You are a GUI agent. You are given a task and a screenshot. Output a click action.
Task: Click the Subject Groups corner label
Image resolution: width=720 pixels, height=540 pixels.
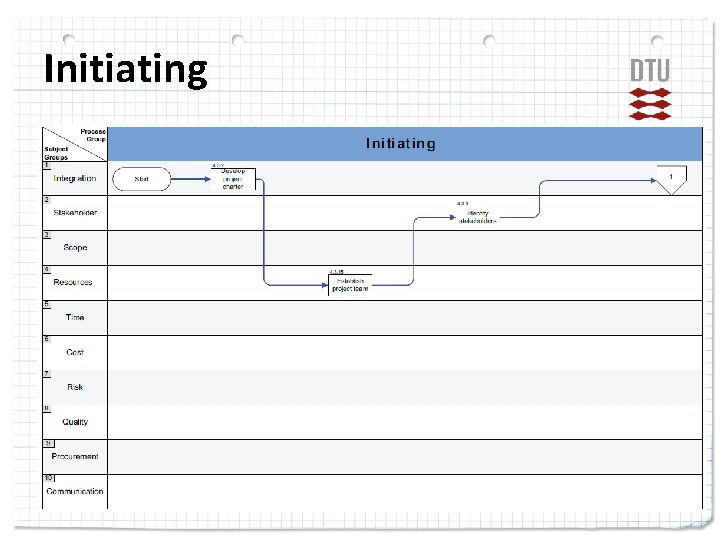pos(56,153)
